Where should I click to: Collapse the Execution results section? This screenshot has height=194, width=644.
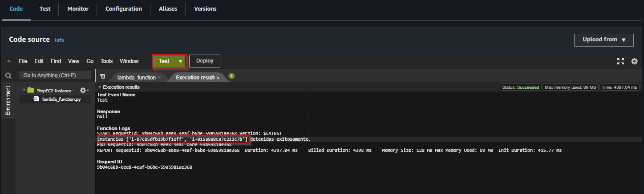tap(100, 87)
